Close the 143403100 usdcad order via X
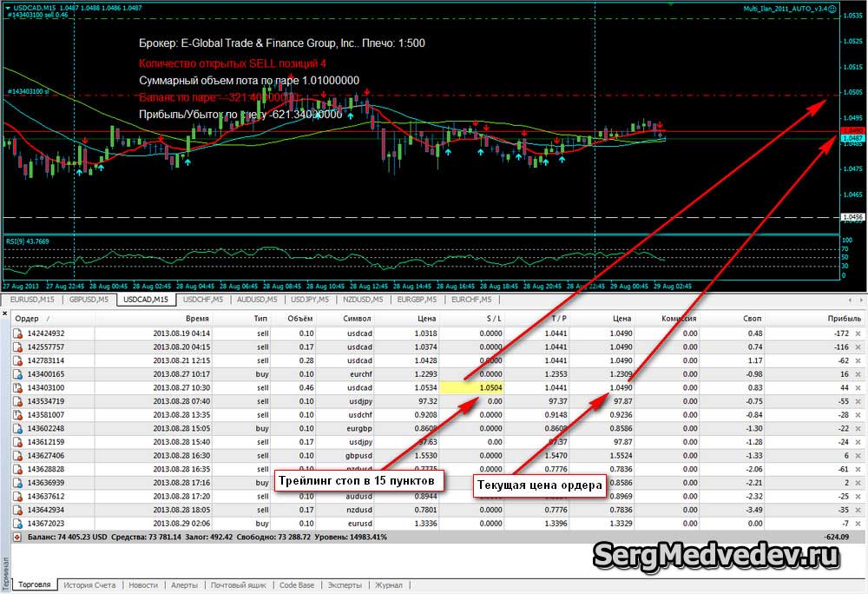The width and height of the screenshot is (868, 594). click(x=858, y=387)
